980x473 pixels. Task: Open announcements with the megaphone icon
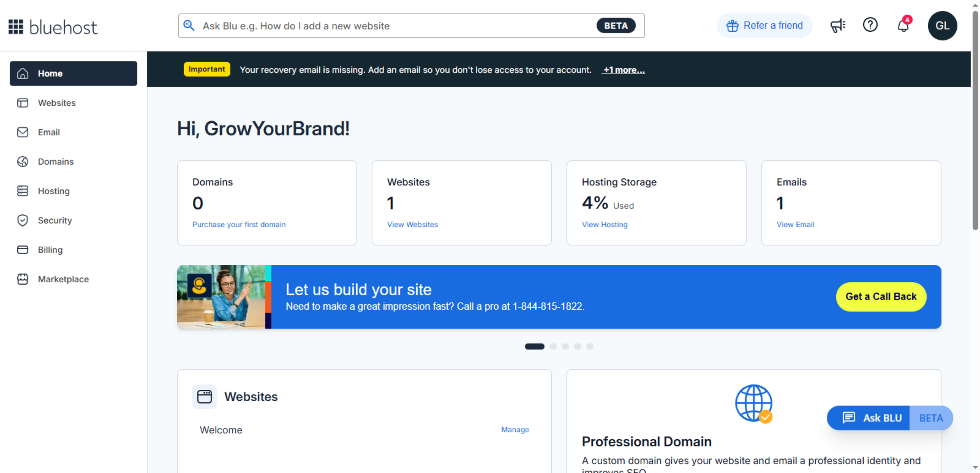click(x=837, y=25)
